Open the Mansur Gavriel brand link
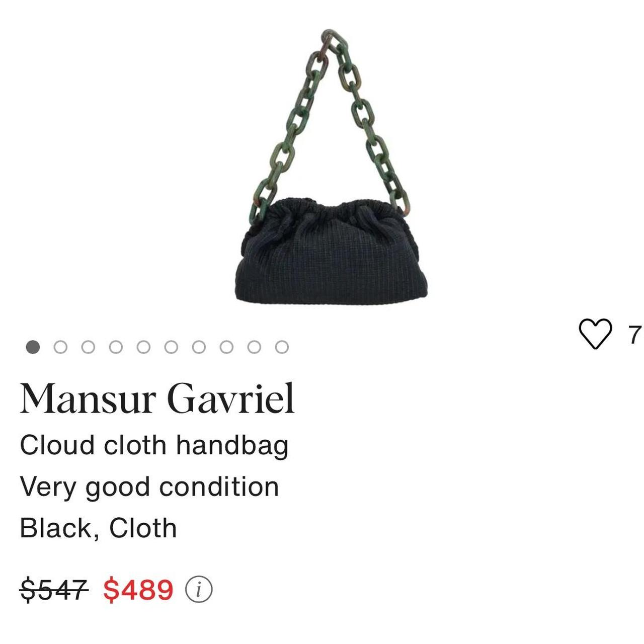Image resolution: width=644 pixels, height=644 pixels. pos(157,398)
